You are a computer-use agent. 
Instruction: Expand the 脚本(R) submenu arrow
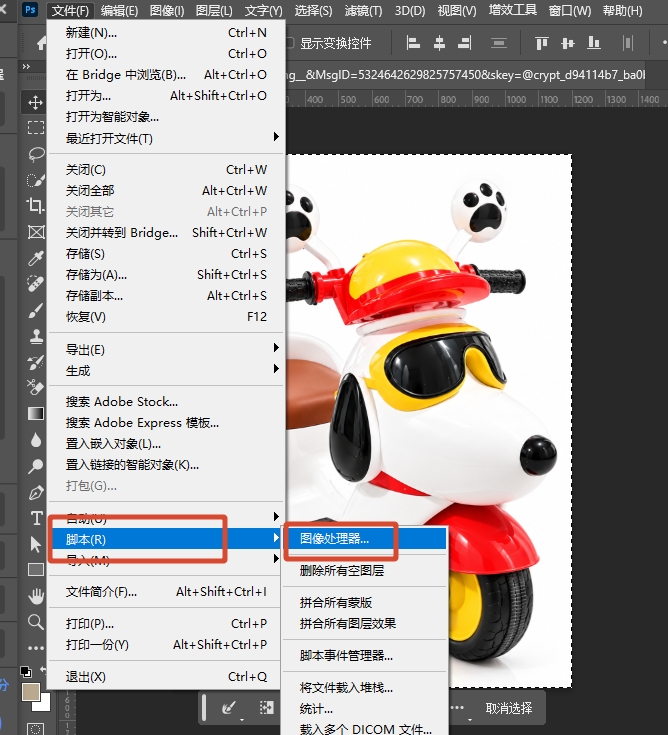(276, 538)
